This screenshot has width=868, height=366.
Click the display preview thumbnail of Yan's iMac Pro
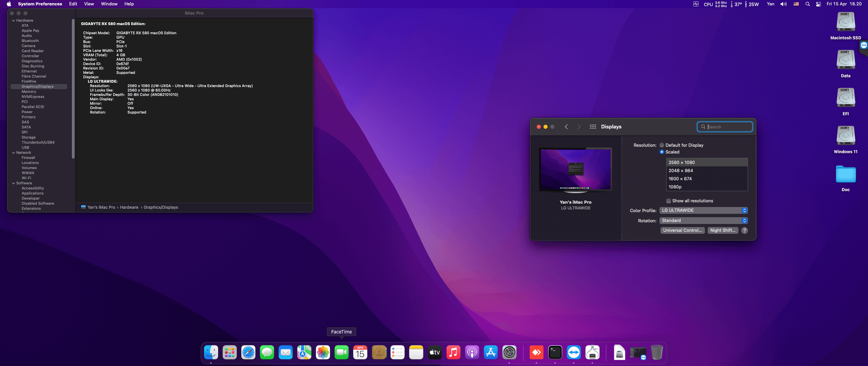point(576,170)
